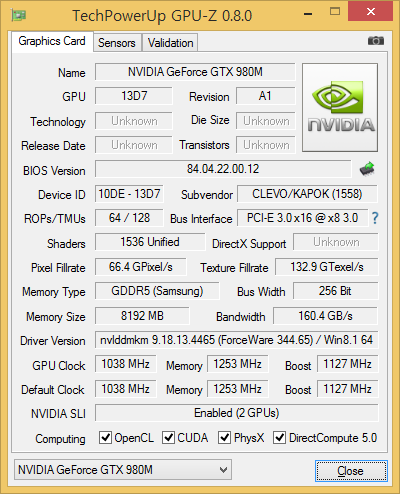Image resolution: width=400 pixels, height=494 pixels.
Task: Click the BIOS save chip icon
Action: [x=367, y=169]
